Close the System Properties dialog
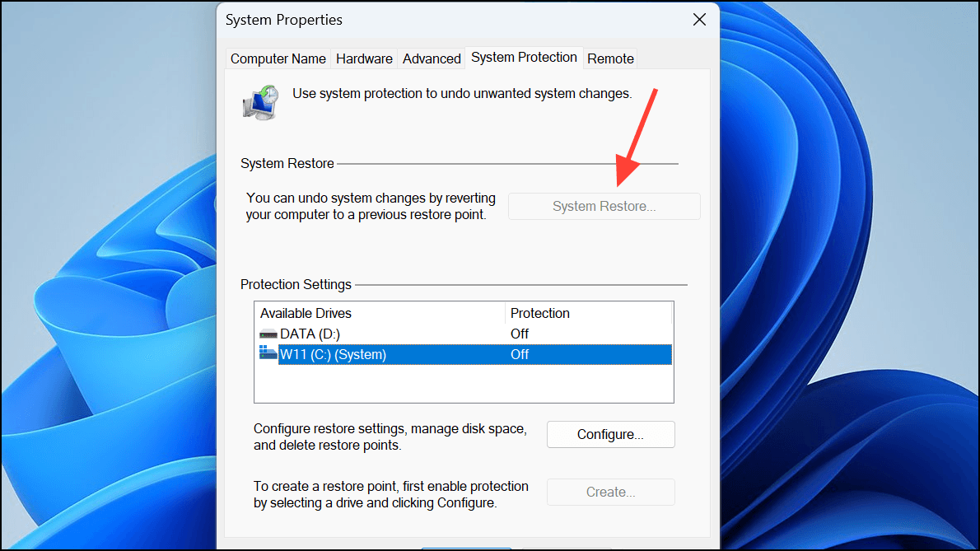The width and height of the screenshot is (980, 551). pos(699,20)
